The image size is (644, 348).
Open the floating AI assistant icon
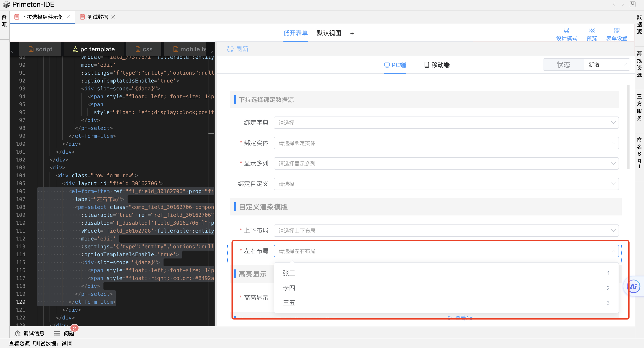click(x=633, y=287)
